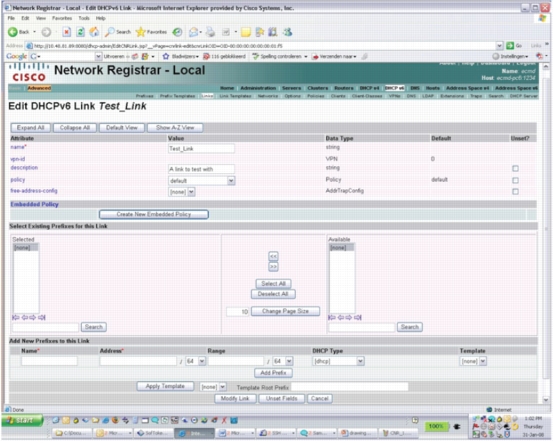Click the Add Prefix button
The image size is (554, 443).
[x=273, y=373]
